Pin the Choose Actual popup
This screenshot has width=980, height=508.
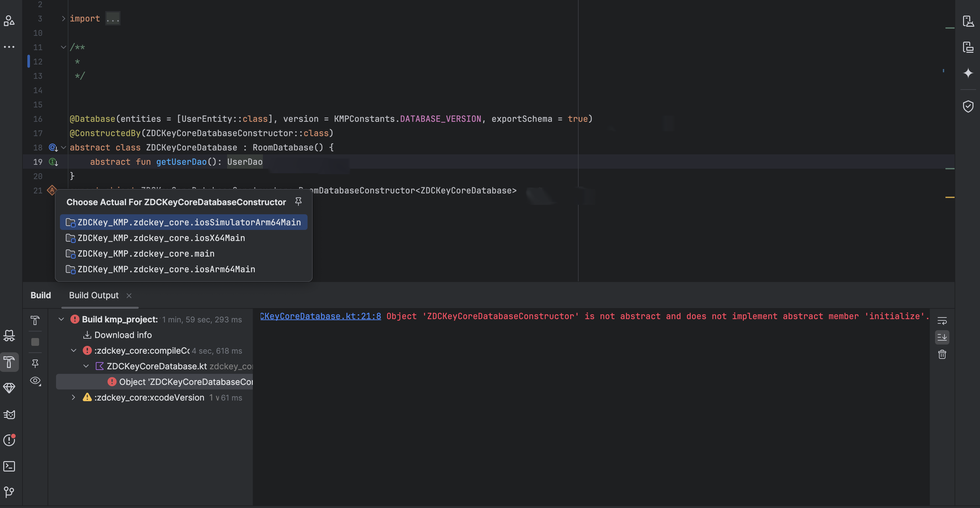298,202
